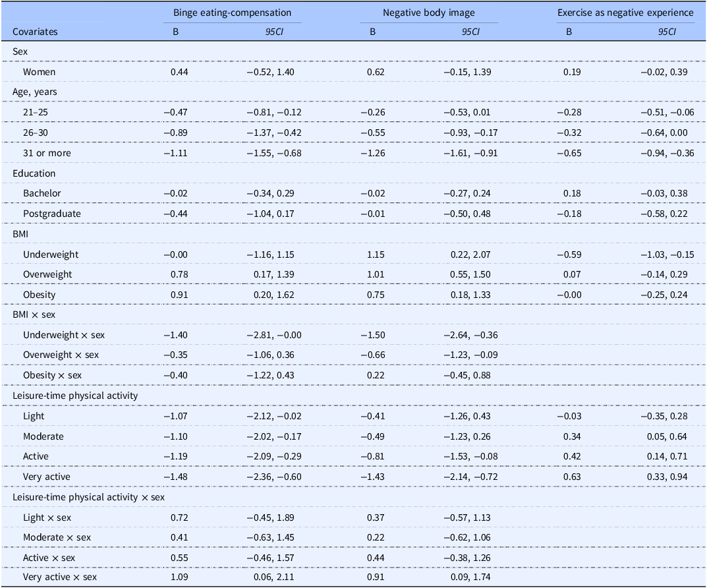Click the Negative body image header
Image resolution: width=707 pixels, height=588 pixels.
429,13
